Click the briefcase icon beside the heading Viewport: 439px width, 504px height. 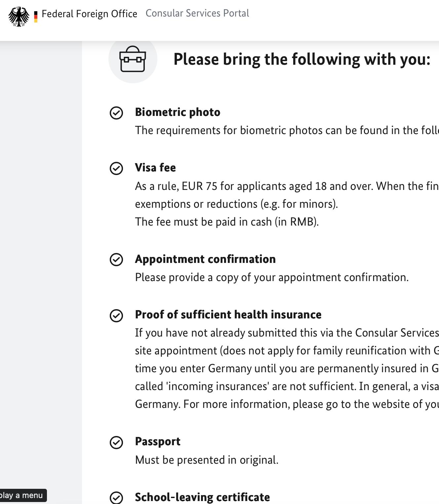point(133,59)
